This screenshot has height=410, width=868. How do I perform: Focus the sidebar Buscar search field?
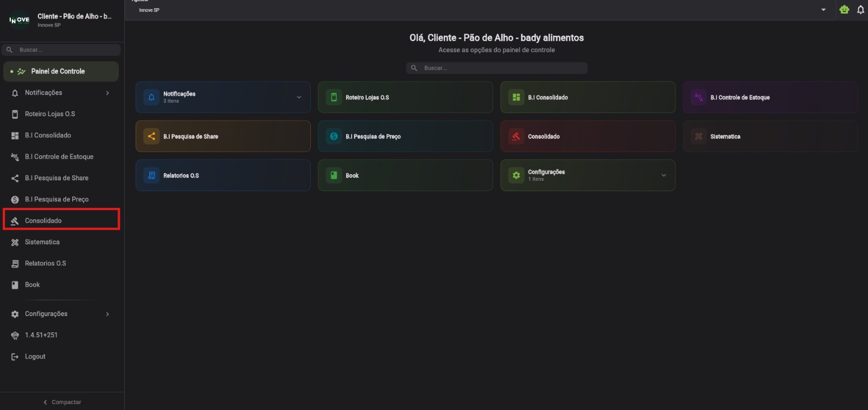click(x=61, y=50)
